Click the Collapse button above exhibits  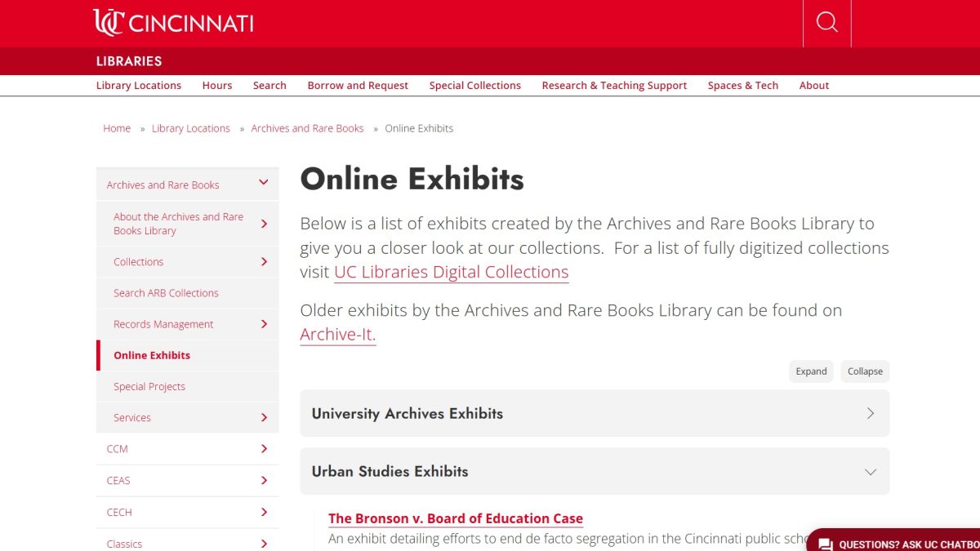click(865, 371)
